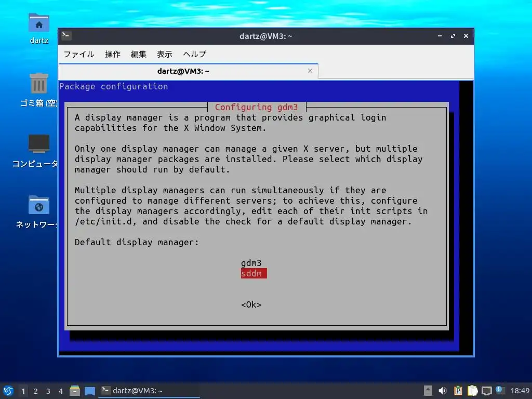Click the 'Configuring gdm3' dialog title

click(257, 107)
